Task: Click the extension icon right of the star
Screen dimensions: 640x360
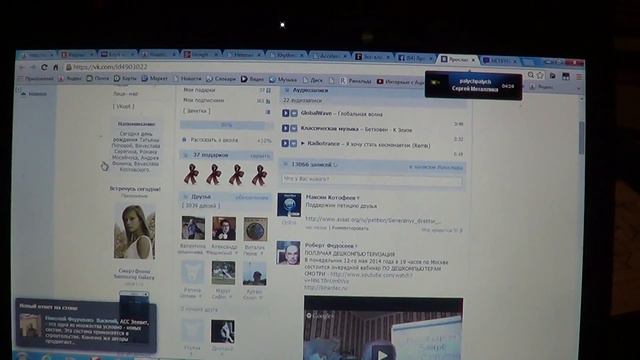Action: [x=553, y=76]
